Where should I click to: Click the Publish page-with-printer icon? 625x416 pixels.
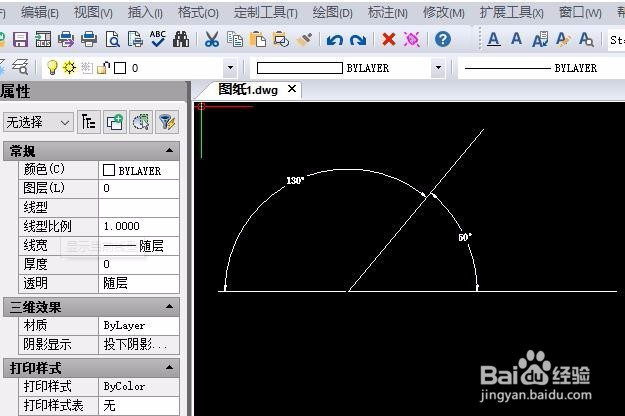[x=135, y=39]
